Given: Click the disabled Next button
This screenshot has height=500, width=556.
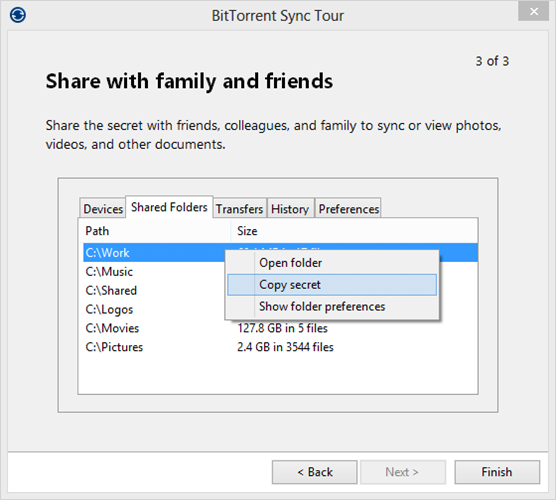Looking at the screenshot, I should tap(403, 472).
